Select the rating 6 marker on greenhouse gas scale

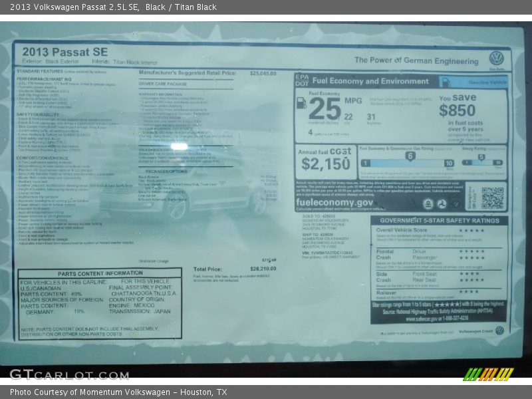point(410,156)
